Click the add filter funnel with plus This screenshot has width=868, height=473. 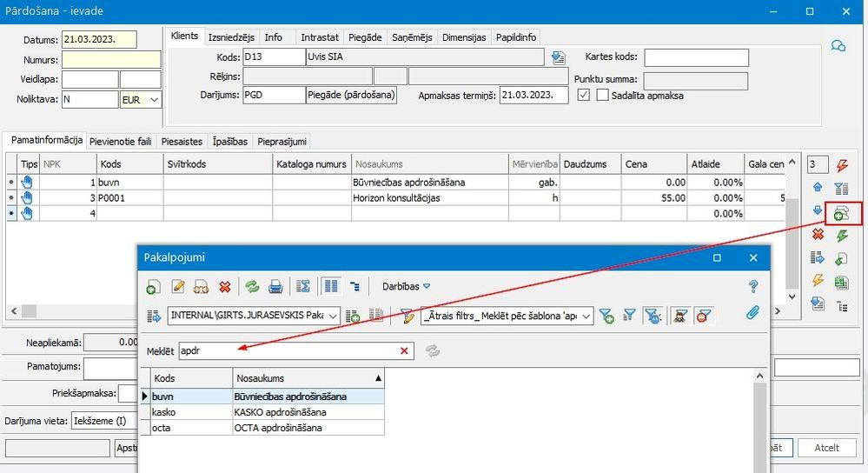click(606, 316)
